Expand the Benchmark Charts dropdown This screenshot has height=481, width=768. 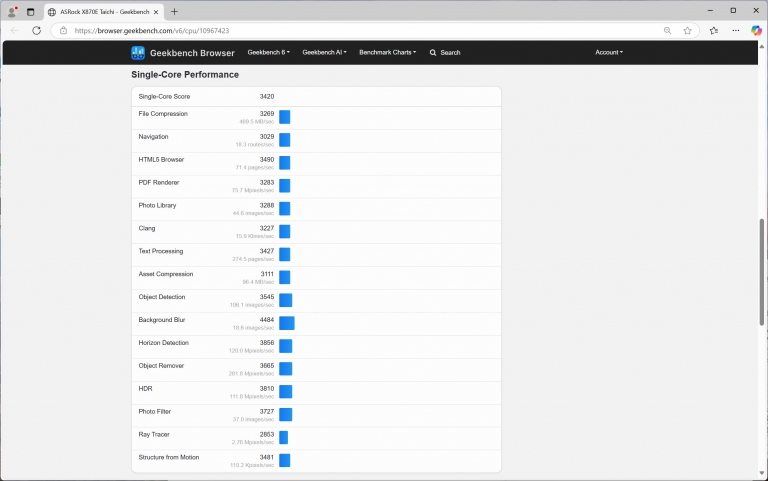[387, 52]
